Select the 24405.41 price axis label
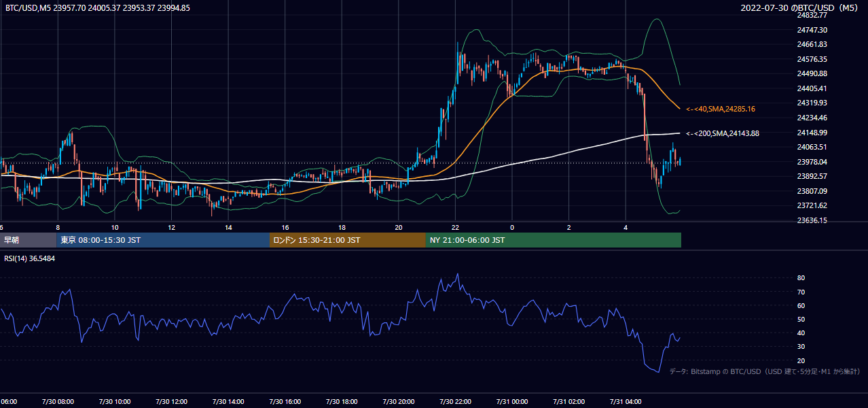 (812, 88)
